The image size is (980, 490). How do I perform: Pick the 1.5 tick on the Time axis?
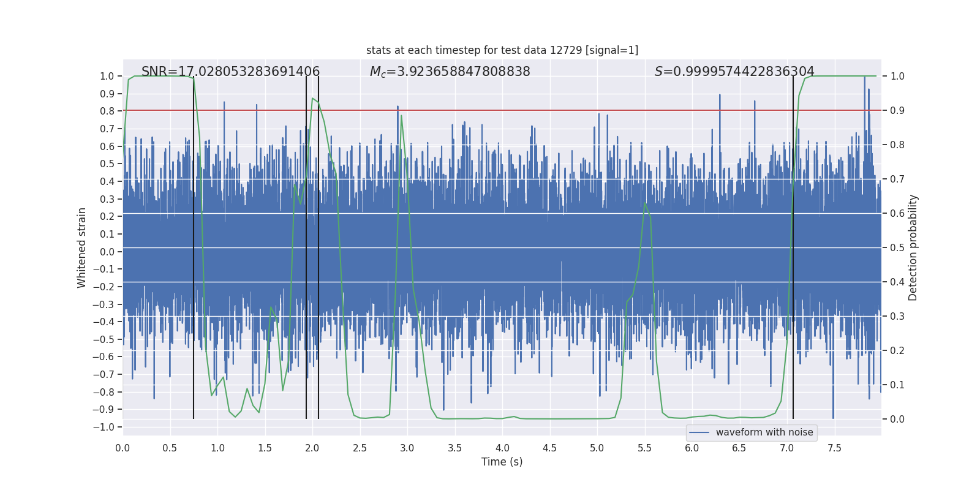pyautogui.click(x=265, y=448)
